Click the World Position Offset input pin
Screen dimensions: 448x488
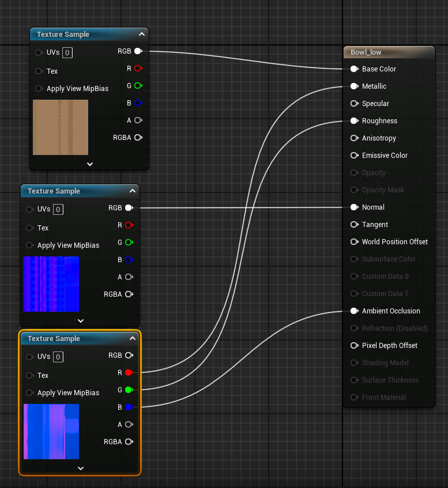tap(355, 242)
